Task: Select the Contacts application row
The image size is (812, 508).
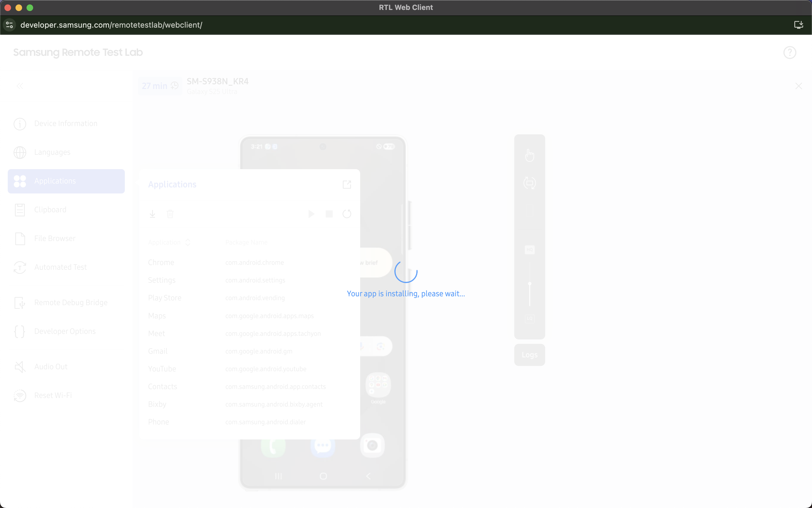Action: tap(249, 387)
